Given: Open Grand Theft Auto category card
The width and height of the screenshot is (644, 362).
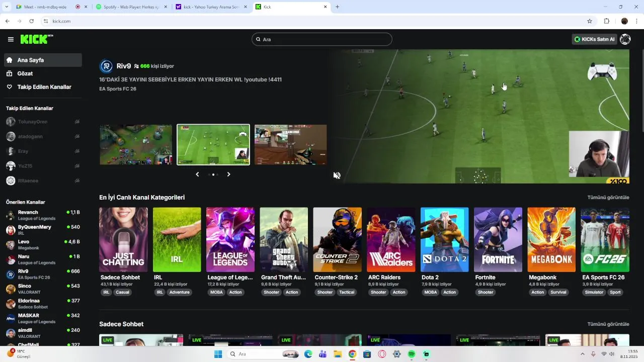Looking at the screenshot, I should 284,240.
